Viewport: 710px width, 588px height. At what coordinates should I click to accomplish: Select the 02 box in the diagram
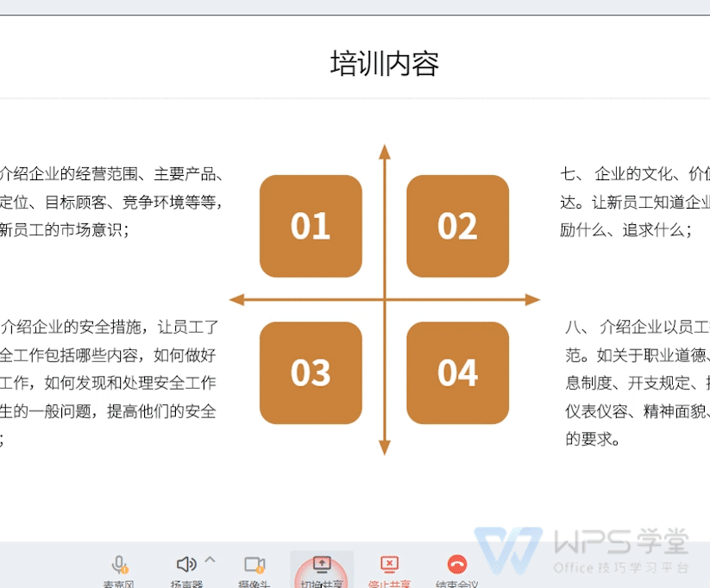[x=458, y=226]
